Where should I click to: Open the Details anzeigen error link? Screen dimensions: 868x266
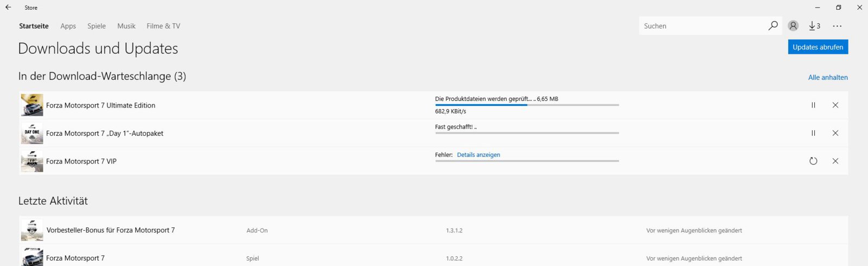478,155
